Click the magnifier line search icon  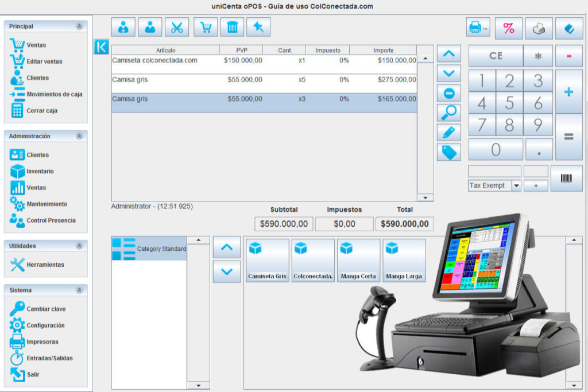[x=448, y=112]
